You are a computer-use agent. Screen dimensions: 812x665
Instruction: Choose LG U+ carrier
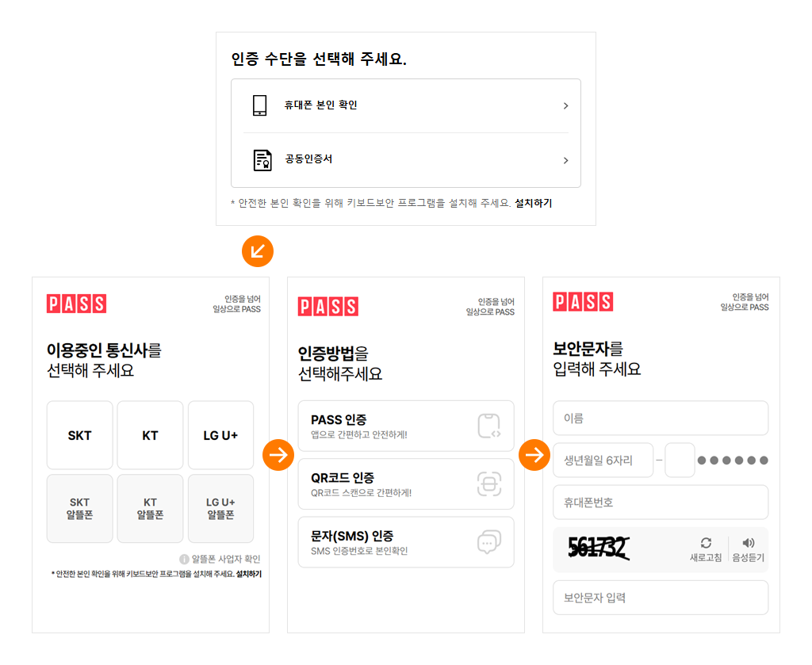220,435
